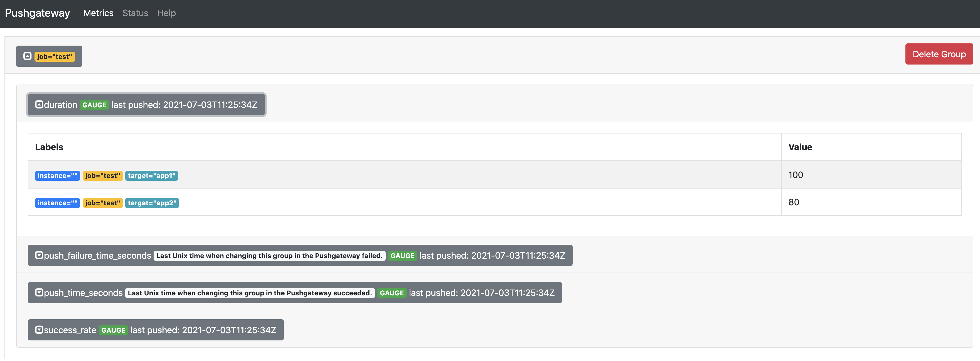Open the Status nav item
This screenshot has width=980, height=361.
135,13
